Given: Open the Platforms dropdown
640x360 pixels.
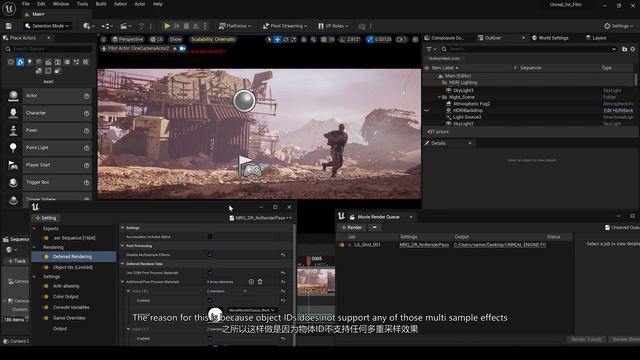Looking at the screenshot, I should [235, 26].
